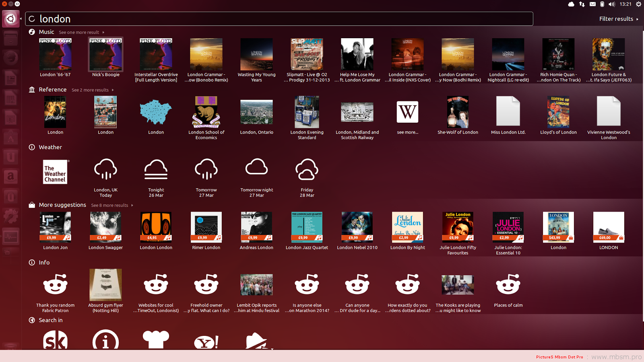Open the sound volume indicator
The width and height of the screenshot is (644, 362).
point(612,4)
